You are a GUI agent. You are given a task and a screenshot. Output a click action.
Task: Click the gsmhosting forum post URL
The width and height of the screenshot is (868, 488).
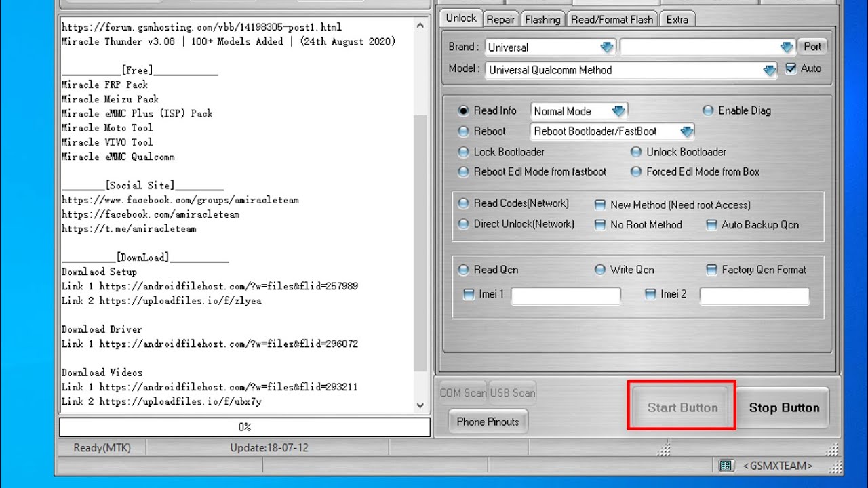click(201, 28)
